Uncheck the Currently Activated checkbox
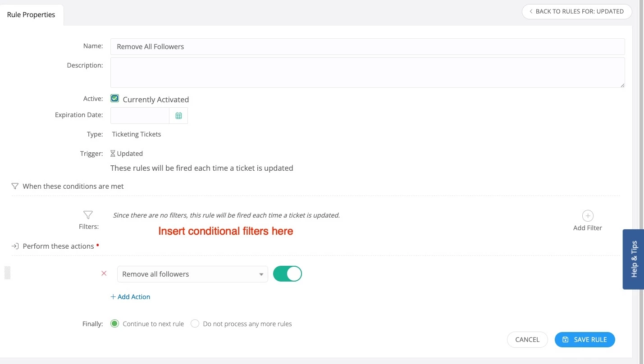This screenshot has height=364, width=644. point(114,99)
